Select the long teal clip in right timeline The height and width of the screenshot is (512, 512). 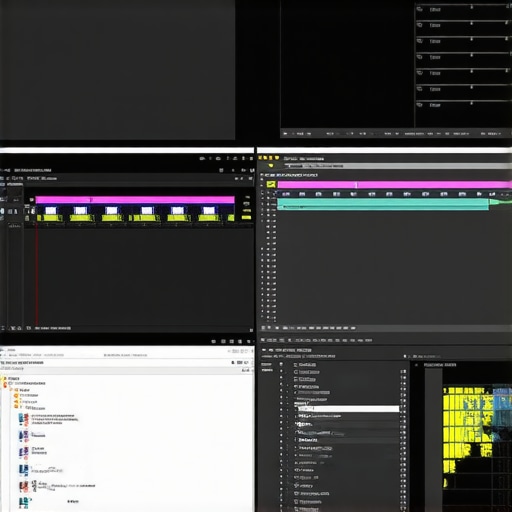(383, 204)
